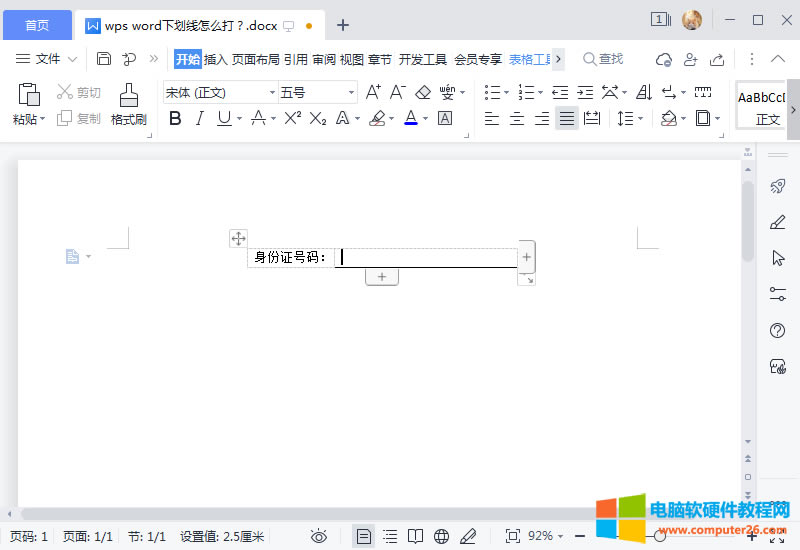The image size is (800, 550).
Task: Open help from the right sidebar
Action: [x=777, y=331]
